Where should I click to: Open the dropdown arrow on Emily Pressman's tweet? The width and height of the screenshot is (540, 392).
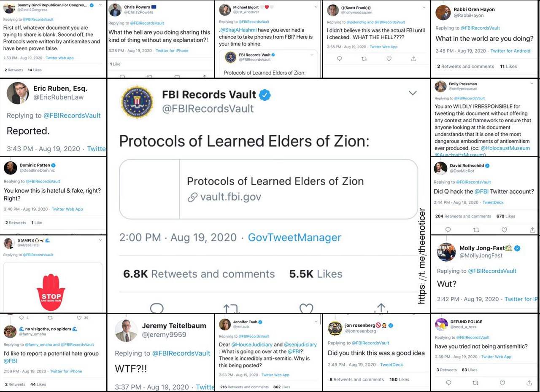pos(532,83)
